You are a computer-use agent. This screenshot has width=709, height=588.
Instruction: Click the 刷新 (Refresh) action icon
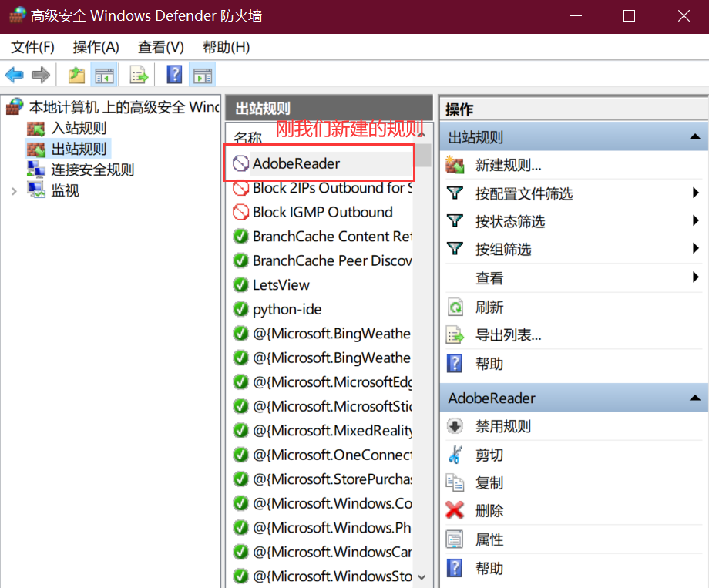click(x=454, y=307)
